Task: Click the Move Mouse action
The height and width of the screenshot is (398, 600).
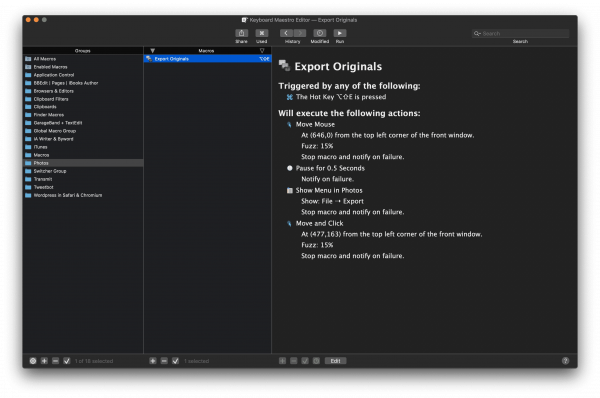Action: pos(315,124)
